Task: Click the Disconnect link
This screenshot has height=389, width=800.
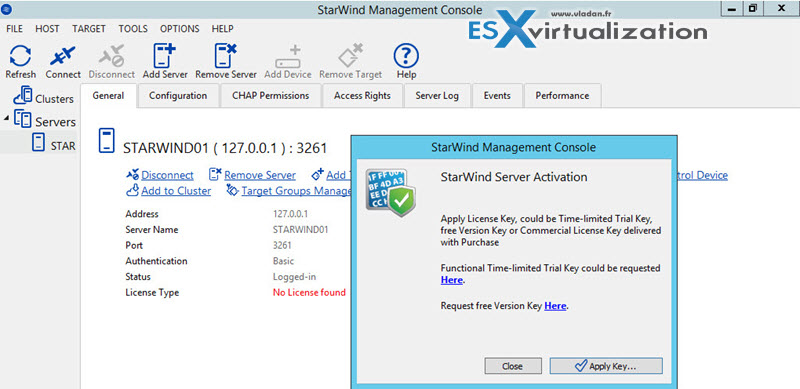Action: click(x=167, y=175)
